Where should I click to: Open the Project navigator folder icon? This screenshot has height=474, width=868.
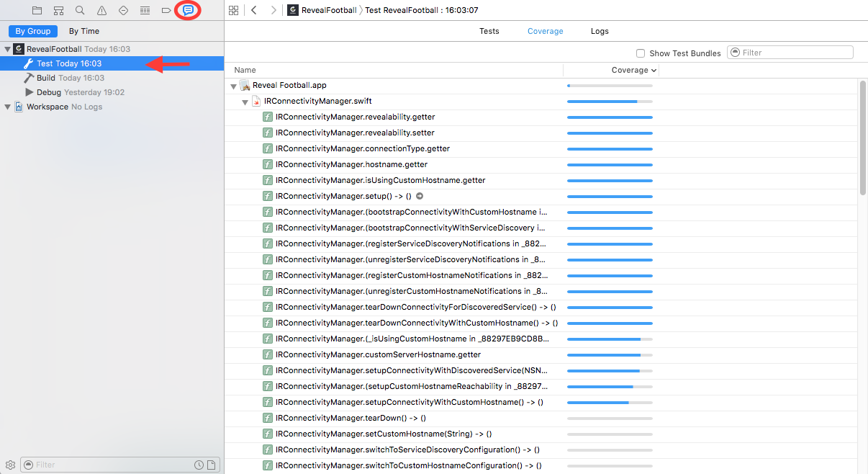tap(37, 11)
